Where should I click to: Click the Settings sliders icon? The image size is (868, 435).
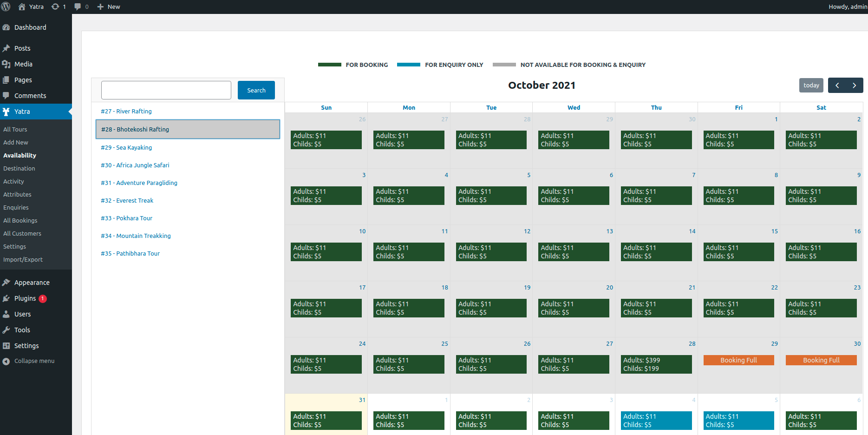pyautogui.click(x=6, y=346)
